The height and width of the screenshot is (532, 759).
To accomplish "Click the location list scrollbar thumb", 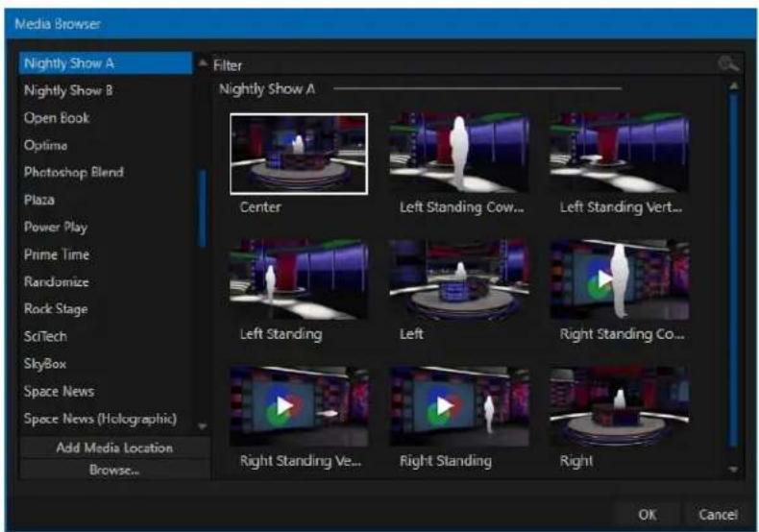I will (x=203, y=209).
